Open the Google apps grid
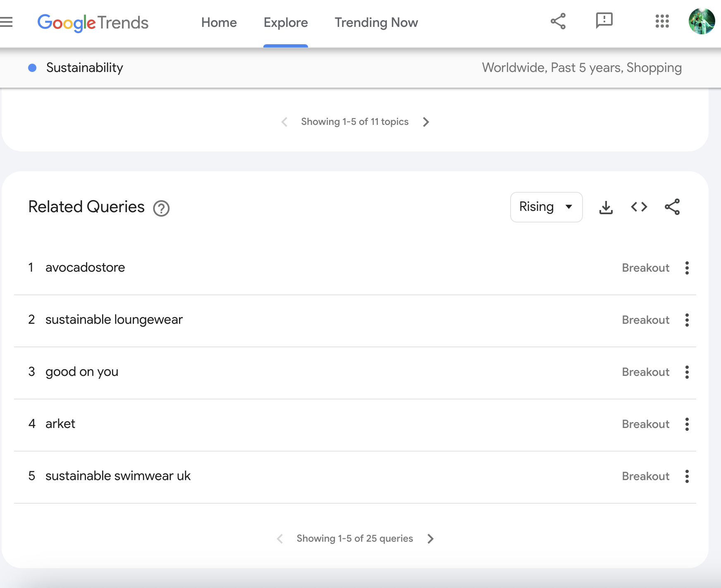 pyautogui.click(x=662, y=21)
